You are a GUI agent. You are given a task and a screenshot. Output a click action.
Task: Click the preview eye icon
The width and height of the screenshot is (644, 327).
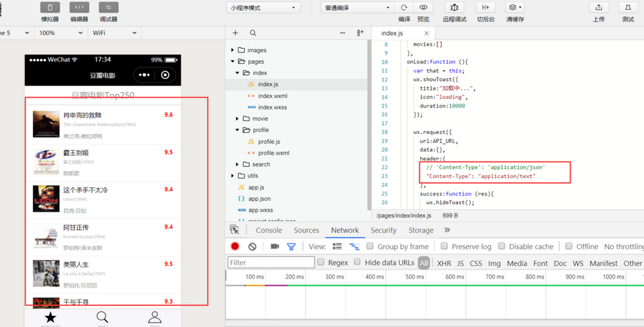pos(423,7)
